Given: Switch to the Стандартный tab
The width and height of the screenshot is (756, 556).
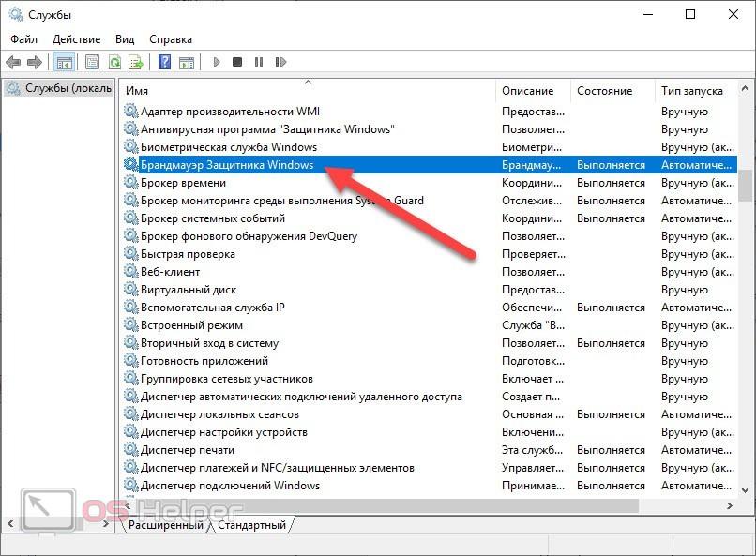Looking at the screenshot, I should pyautogui.click(x=250, y=525).
